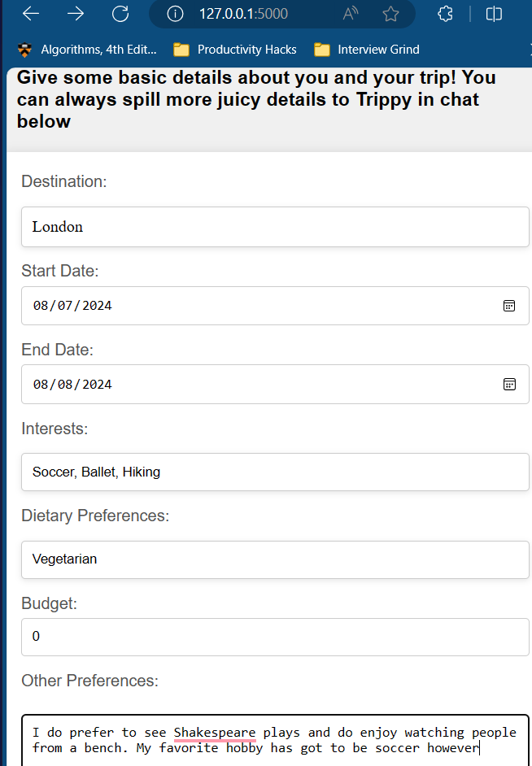Open Interview Grind bookmarks folder
Image resolution: width=532 pixels, height=766 pixels.
(x=368, y=50)
